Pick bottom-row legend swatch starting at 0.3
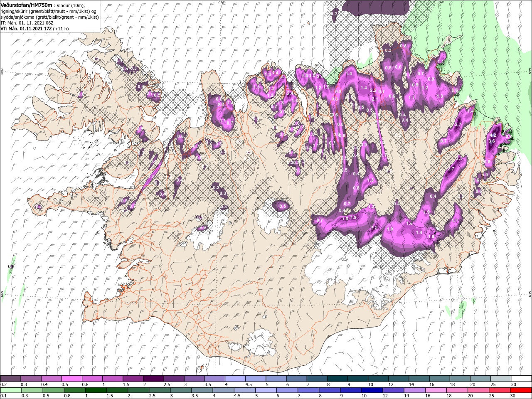 pyautogui.click(x=32, y=390)
